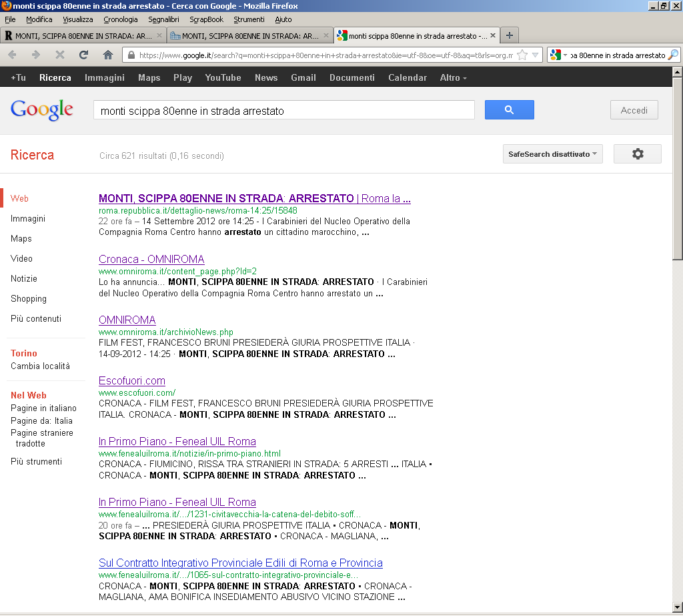Click the green omniroma.it/archivioNews.php URL
The height and width of the screenshot is (616, 683).
click(166, 332)
